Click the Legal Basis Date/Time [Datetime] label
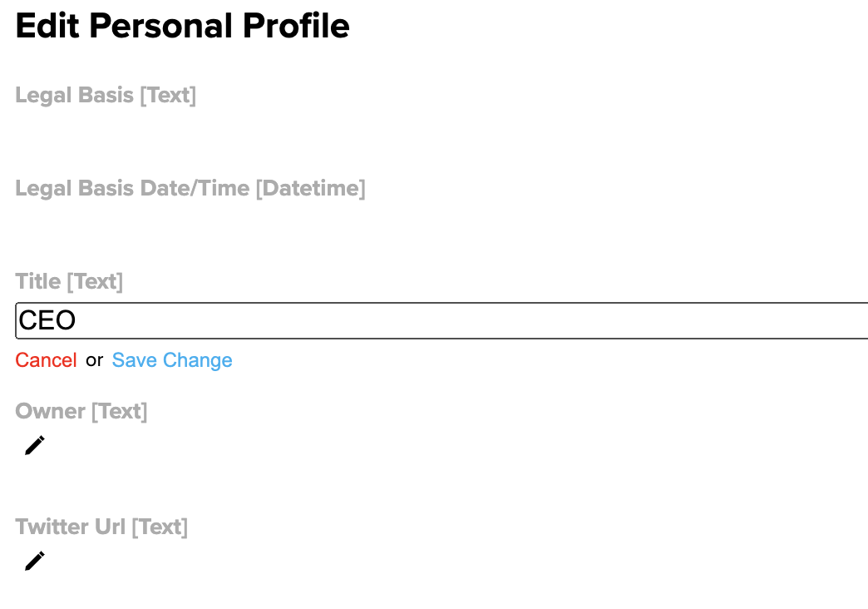 pyautogui.click(x=190, y=189)
